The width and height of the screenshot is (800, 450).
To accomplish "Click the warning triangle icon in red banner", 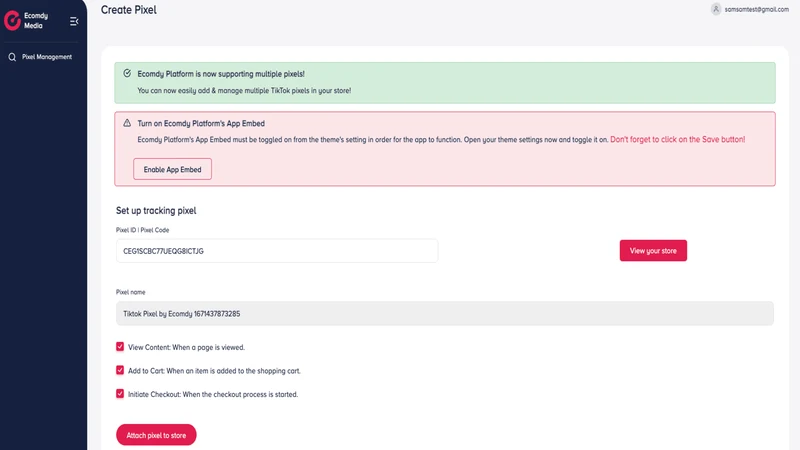I will 127,123.
